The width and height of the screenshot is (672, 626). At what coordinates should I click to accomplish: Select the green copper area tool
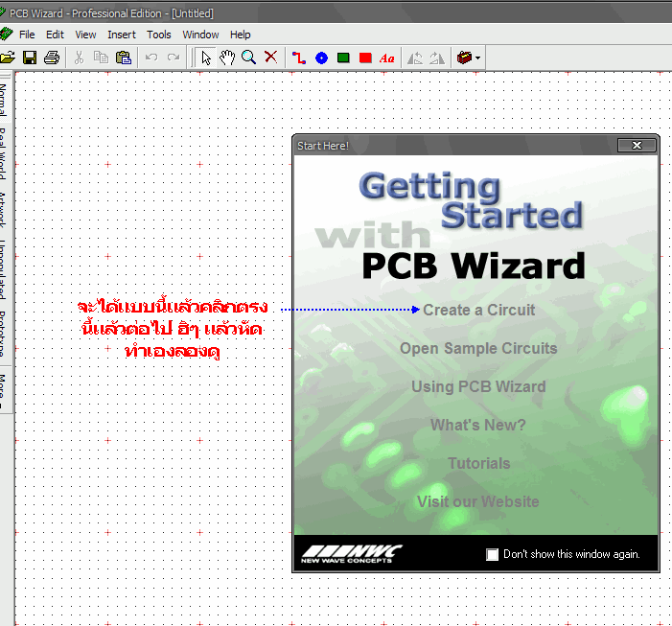[x=343, y=58]
